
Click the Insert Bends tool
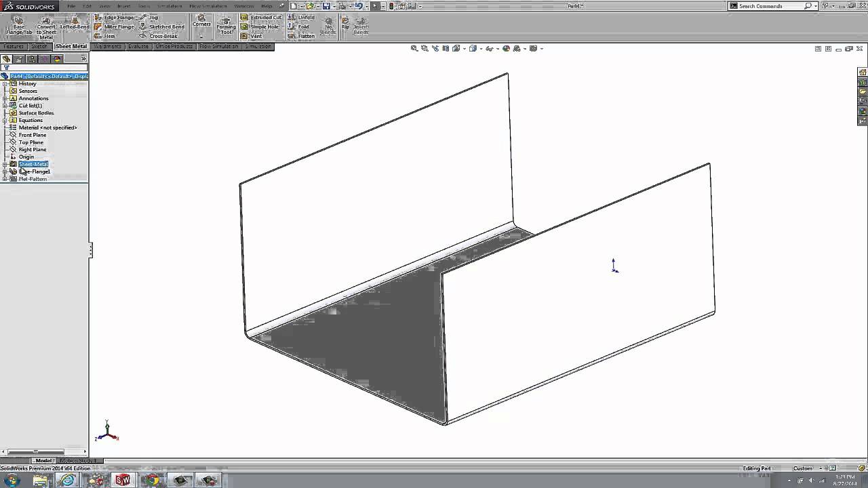pyautogui.click(x=361, y=26)
